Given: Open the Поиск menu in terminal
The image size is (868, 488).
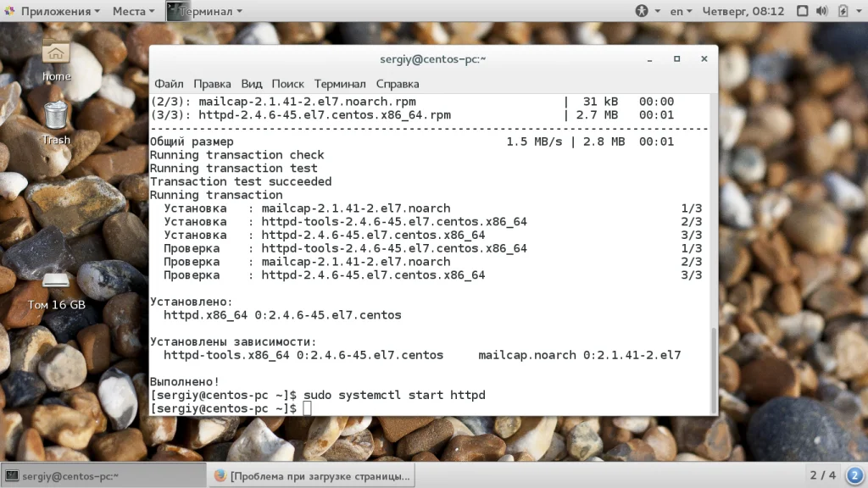Looking at the screenshot, I should [287, 84].
